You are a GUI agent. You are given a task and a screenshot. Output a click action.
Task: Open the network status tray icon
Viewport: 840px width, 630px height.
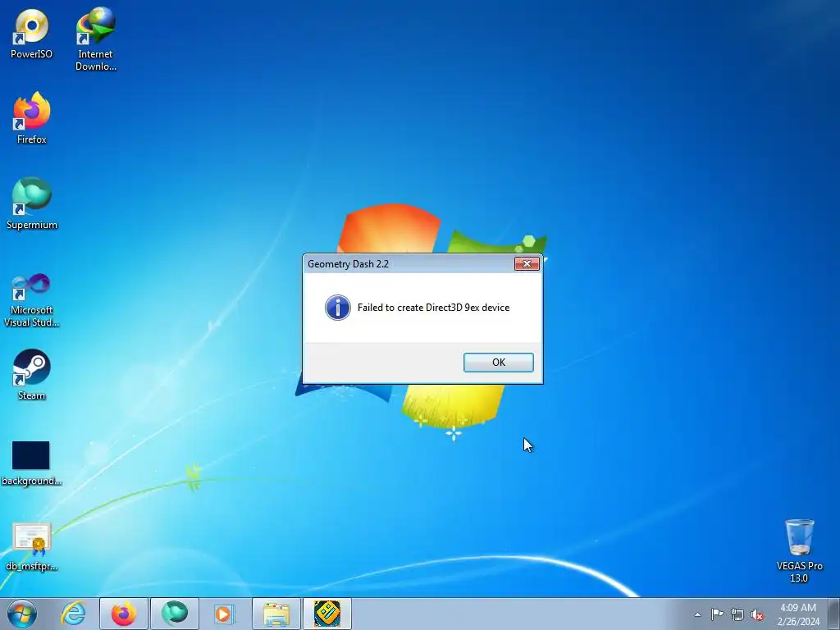point(737,615)
